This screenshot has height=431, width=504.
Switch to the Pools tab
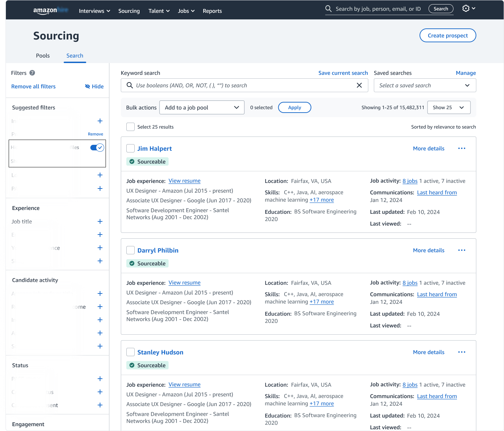click(x=43, y=55)
